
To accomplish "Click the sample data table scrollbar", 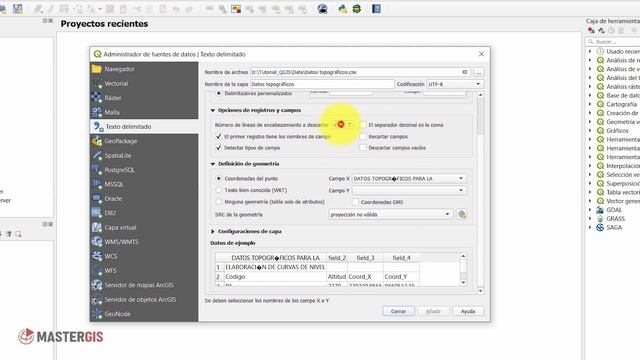I will point(463,269).
